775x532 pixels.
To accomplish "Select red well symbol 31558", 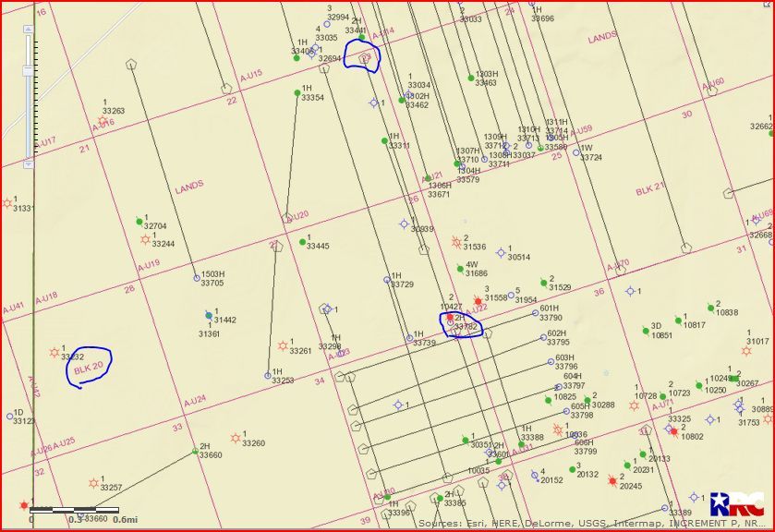I will (x=478, y=301).
